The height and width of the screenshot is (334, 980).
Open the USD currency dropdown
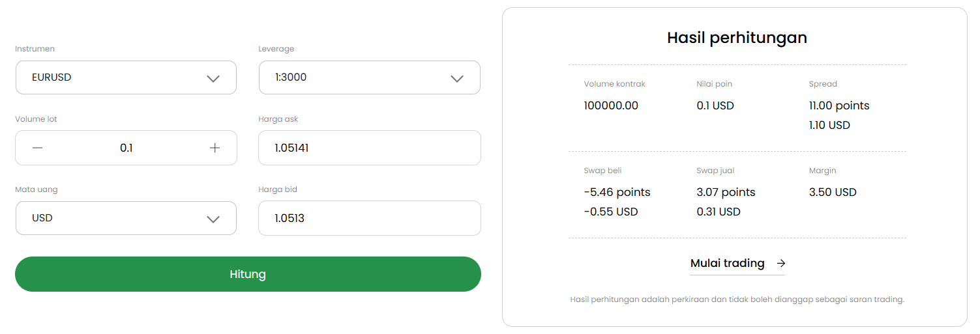pyautogui.click(x=126, y=218)
